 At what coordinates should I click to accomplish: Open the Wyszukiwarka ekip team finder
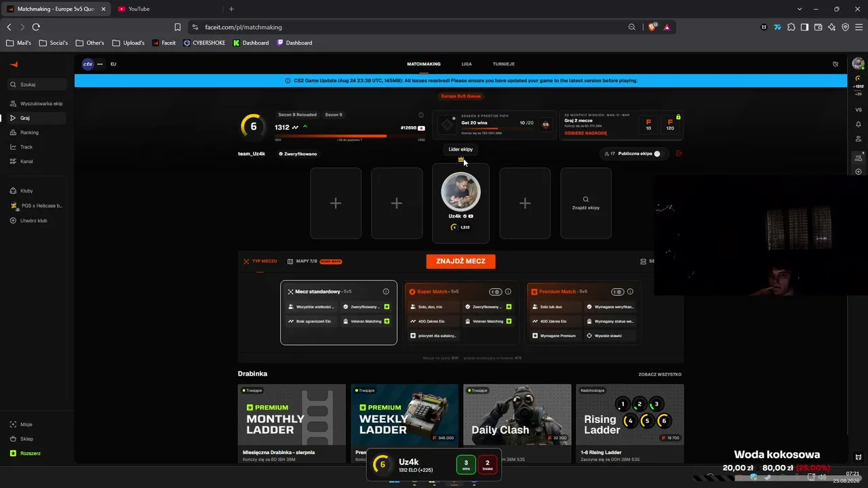[x=37, y=104]
